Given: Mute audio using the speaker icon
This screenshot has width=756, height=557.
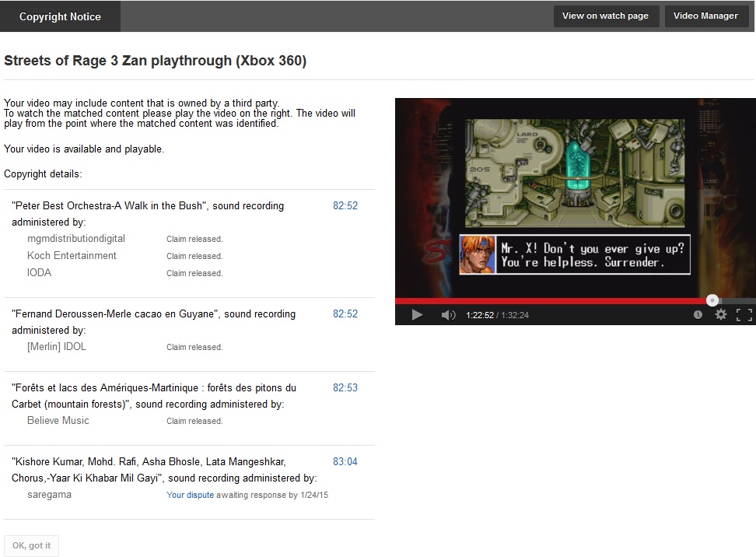Looking at the screenshot, I should click(448, 315).
